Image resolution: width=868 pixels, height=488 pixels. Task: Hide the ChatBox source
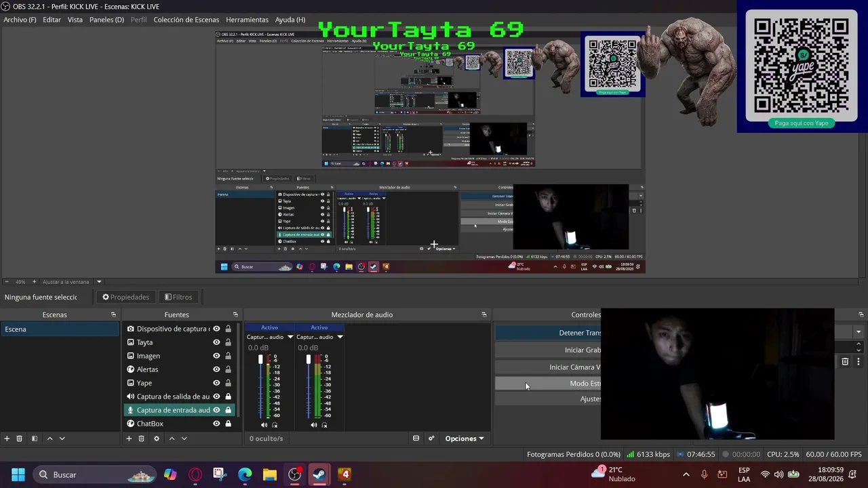click(216, 424)
